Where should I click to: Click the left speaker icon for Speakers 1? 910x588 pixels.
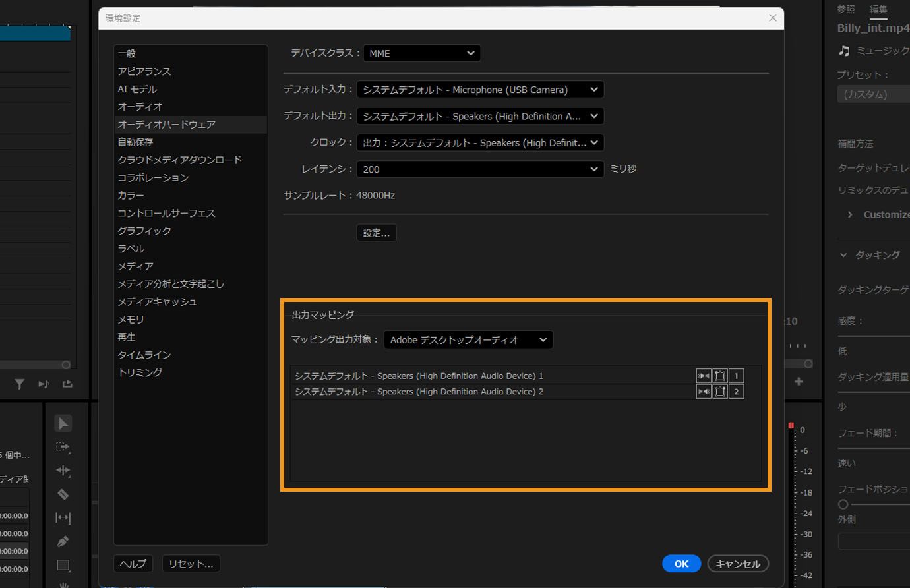point(704,376)
